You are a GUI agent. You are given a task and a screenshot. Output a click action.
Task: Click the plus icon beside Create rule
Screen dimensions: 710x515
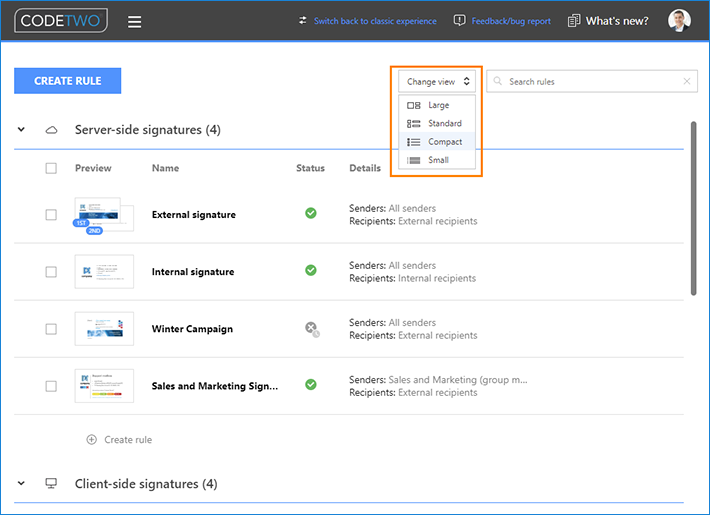click(92, 439)
